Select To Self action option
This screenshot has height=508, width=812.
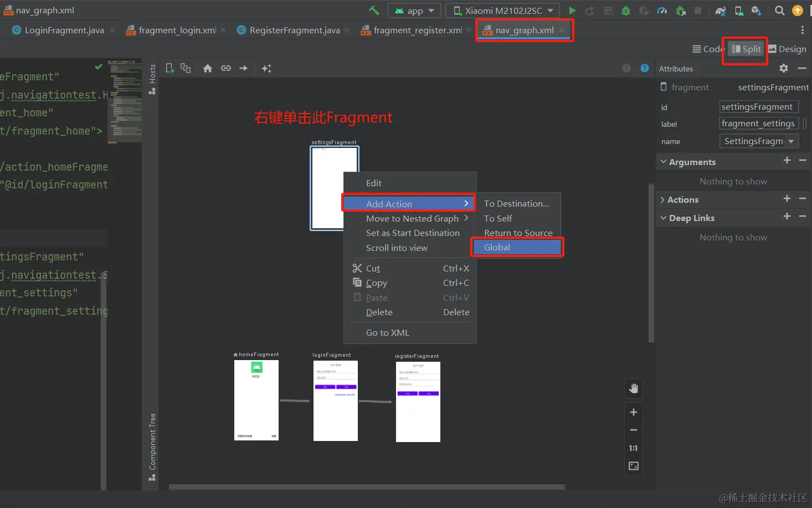pyautogui.click(x=517, y=218)
